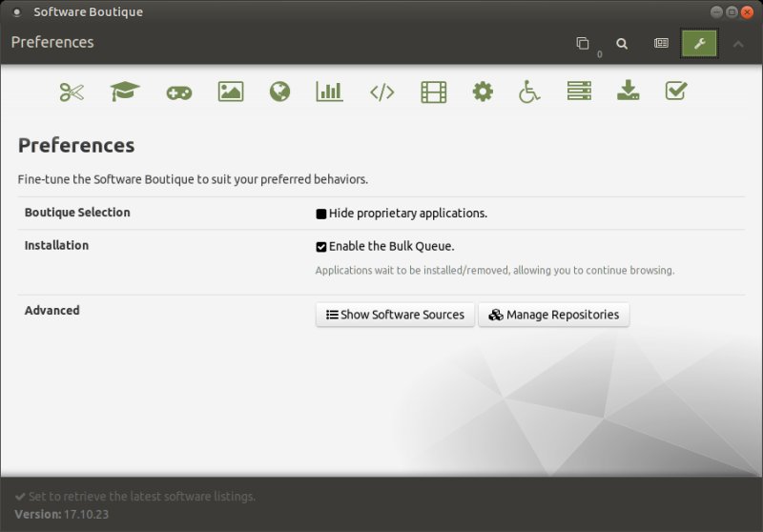Open the Internet category (globe icon)

(279, 92)
